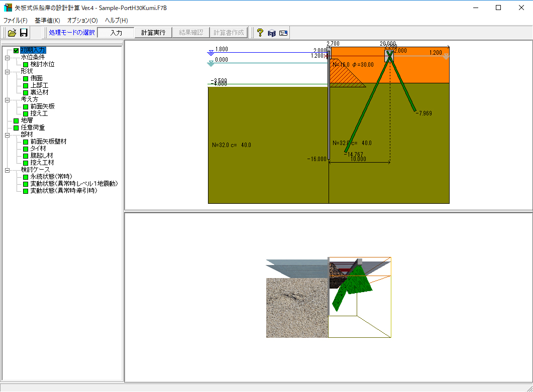
Task: Click the open file folder icon
Action: (x=12, y=33)
